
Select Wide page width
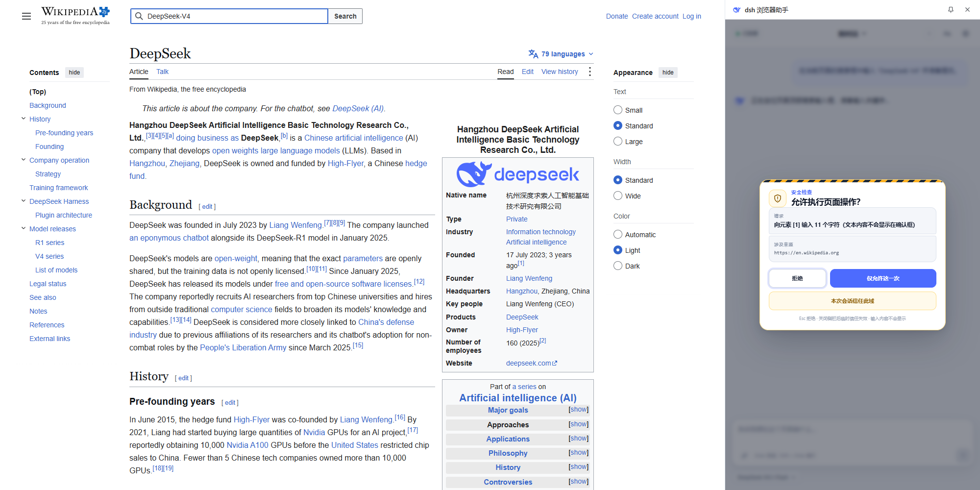(x=618, y=196)
